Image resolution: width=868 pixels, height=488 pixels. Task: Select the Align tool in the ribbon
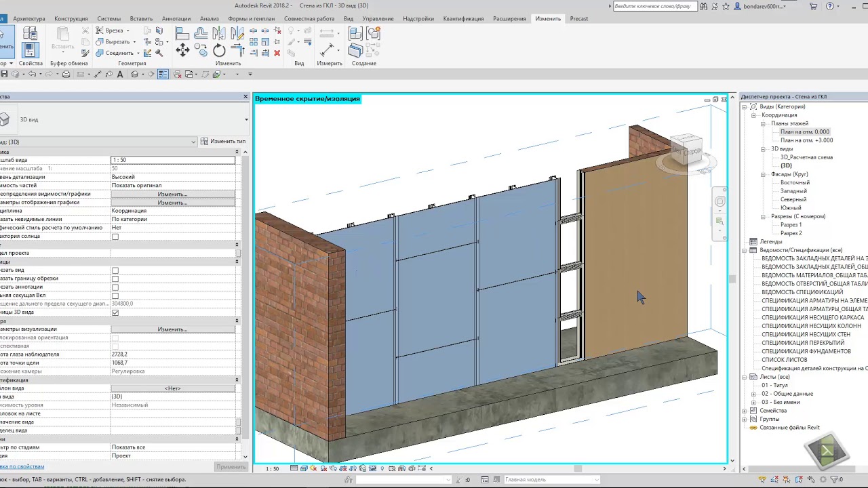pos(182,33)
